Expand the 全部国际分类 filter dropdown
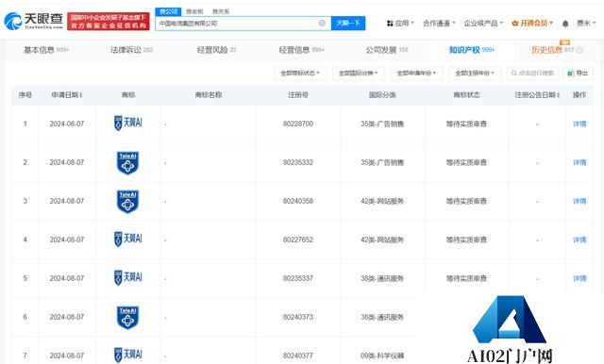The image size is (604, 364). 359,74
